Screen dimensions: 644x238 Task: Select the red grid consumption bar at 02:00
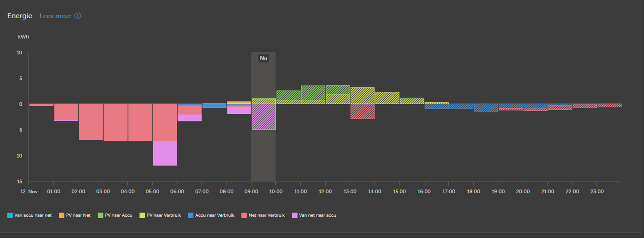click(x=91, y=122)
